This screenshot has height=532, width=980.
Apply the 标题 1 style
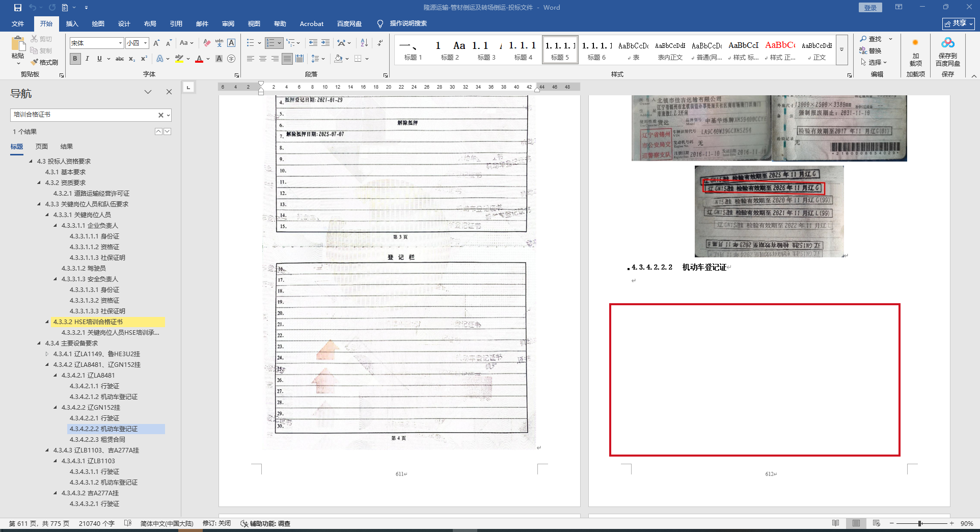pos(413,50)
